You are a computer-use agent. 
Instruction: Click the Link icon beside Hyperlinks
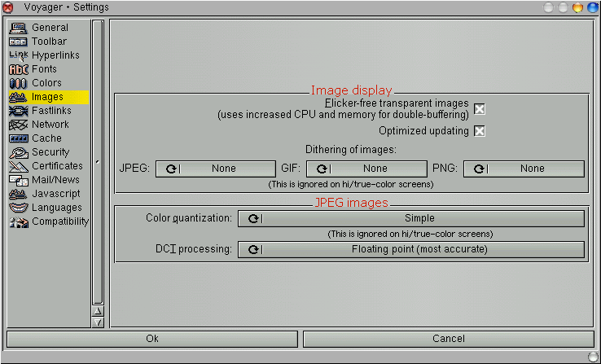point(18,55)
